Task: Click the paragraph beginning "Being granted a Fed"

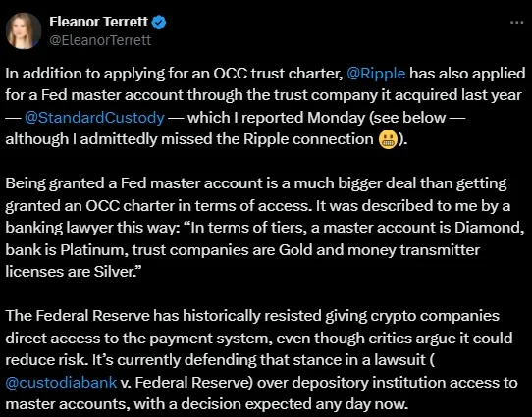Action: [265, 228]
